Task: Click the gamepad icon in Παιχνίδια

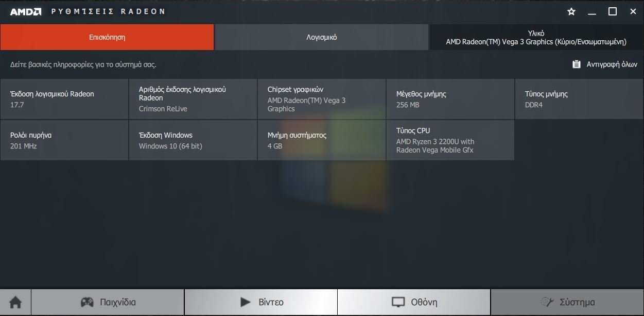Action: pos(88,302)
